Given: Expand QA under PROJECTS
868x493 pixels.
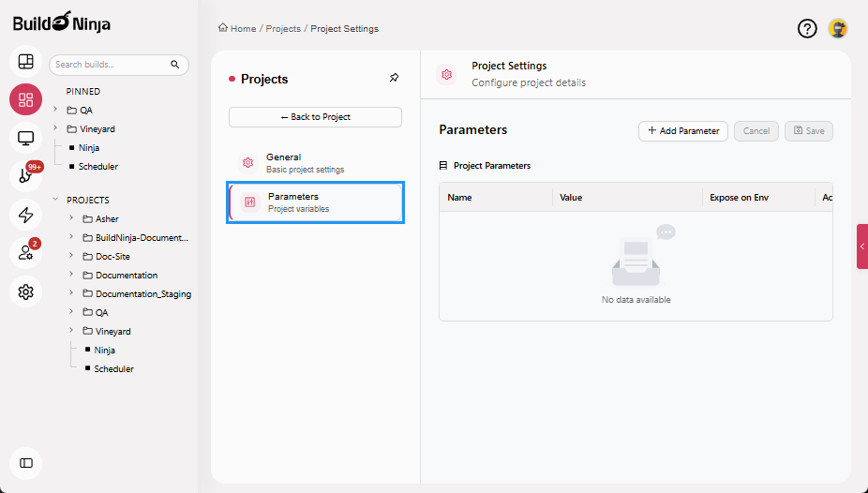Looking at the screenshot, I should (71, 311).
